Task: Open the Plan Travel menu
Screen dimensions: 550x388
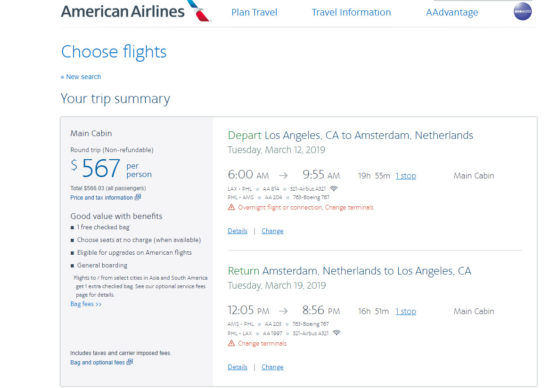Action: pos(254,12)
